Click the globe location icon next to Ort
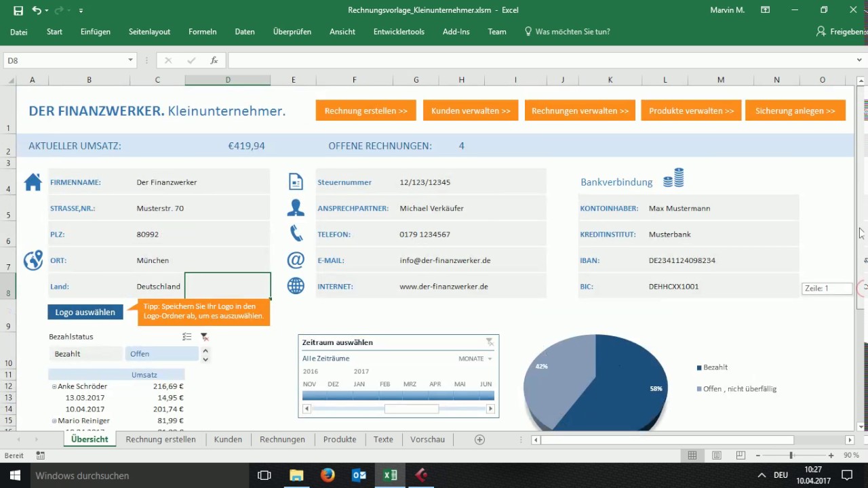868x488 pixels. click(x=33, y=260)
